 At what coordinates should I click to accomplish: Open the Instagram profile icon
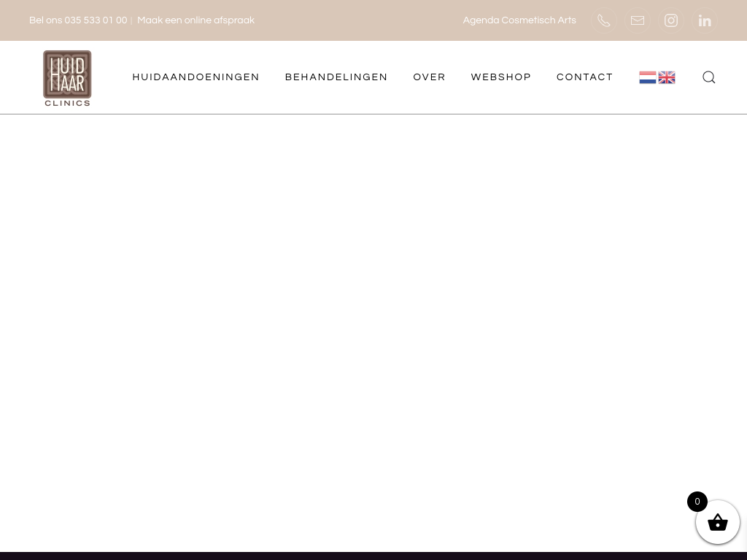(x=671, y=20)
